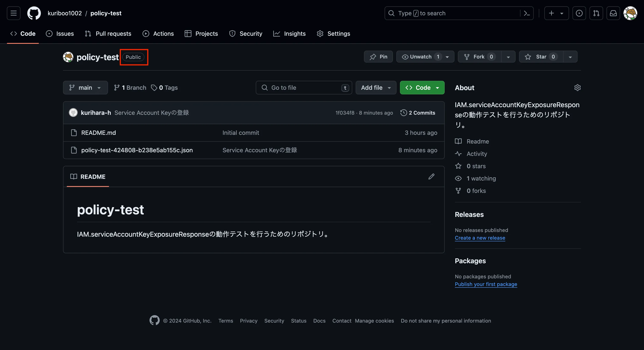Pin the policy-test repository
Image resolution: width=644 pixels, height=350 pixels.
[378, 57]
